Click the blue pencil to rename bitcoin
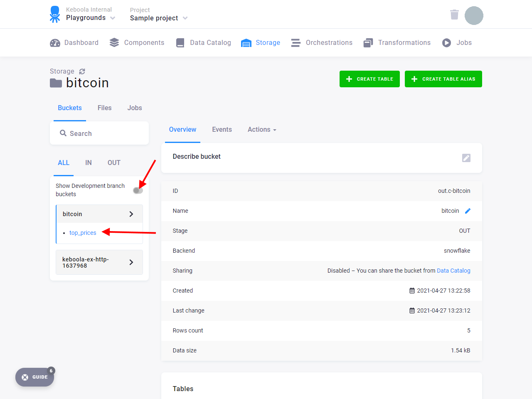This screenshot has width=532, height=399. click(x=468, y=211)
